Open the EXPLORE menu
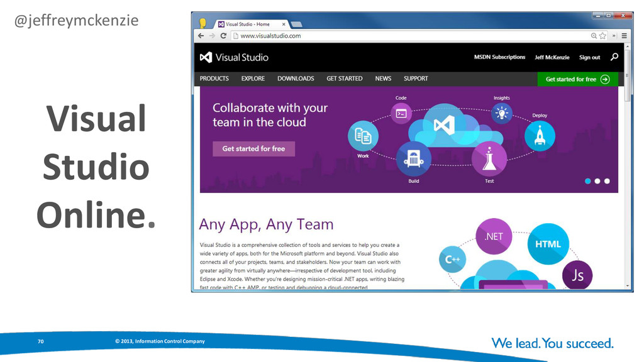 [x=253, y=79]
